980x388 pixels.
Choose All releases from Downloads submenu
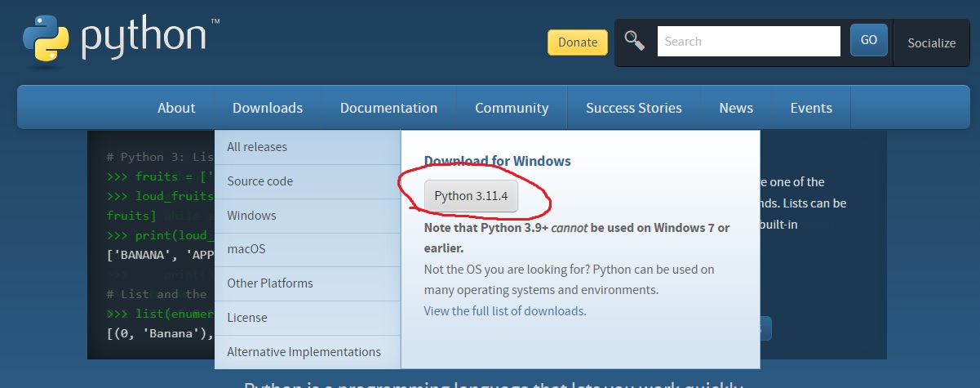pos(257,147)
